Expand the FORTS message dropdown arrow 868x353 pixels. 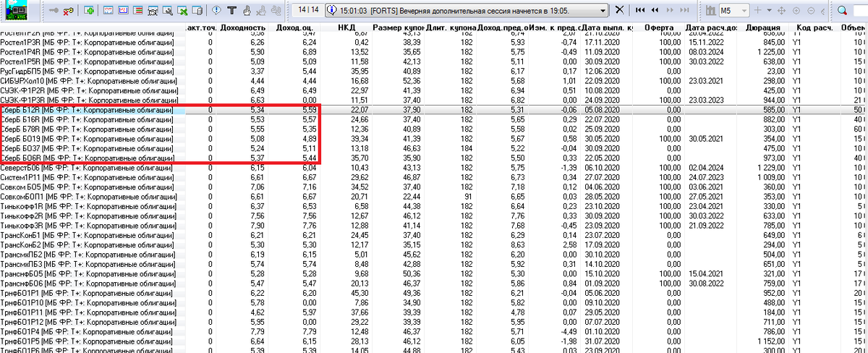tap(603, 11)
